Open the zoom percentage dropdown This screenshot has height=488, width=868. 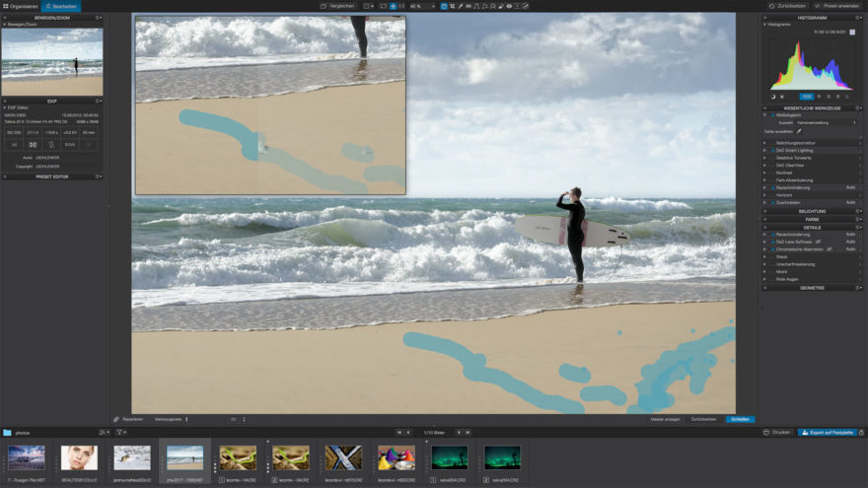pyautogui.click(x=419, y=6)
